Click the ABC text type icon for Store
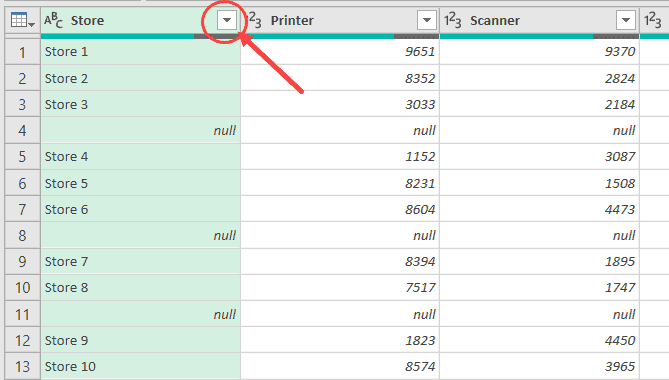The image size is (669, 380). [54, 20]
